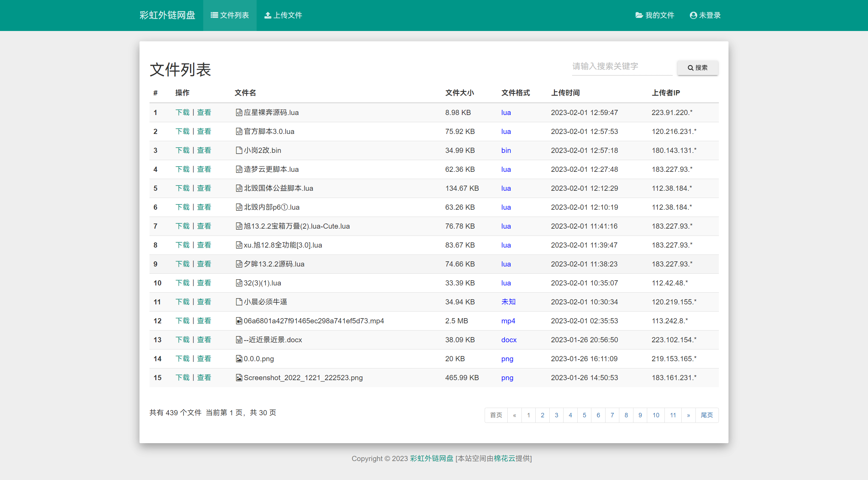View the 造梦云更脚本.lua file

pyautogui.click(x=204, y=169)
